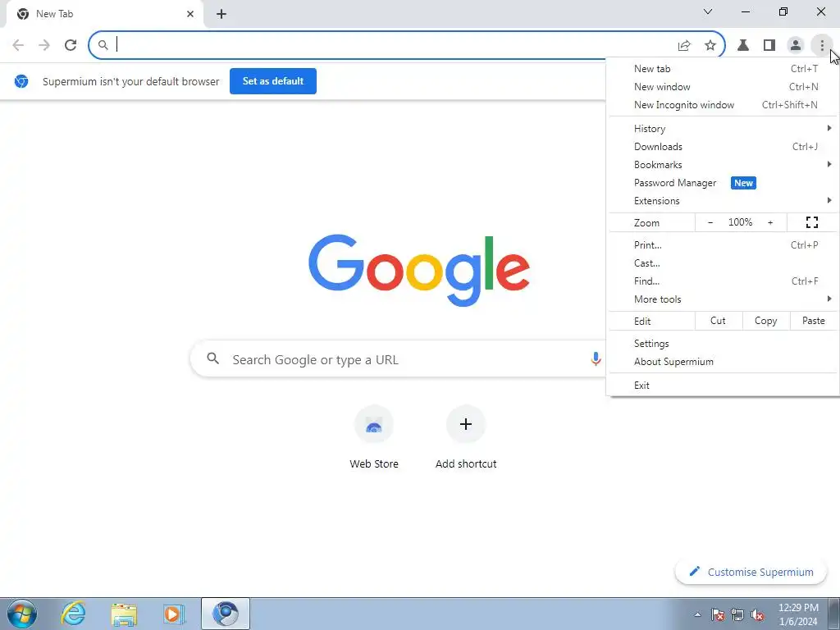
Task: Show hidden icons in the system tray
Action: [697, 614]
